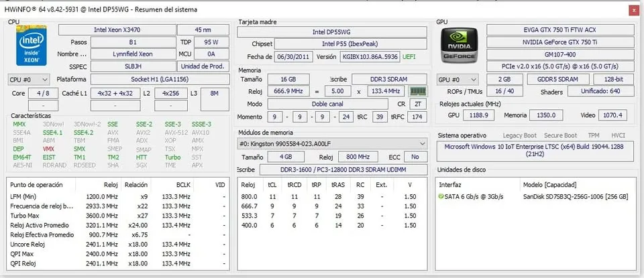The image size is (644, 278).
Task: Click the Doble canal mode field
Action: click(328, 104)
